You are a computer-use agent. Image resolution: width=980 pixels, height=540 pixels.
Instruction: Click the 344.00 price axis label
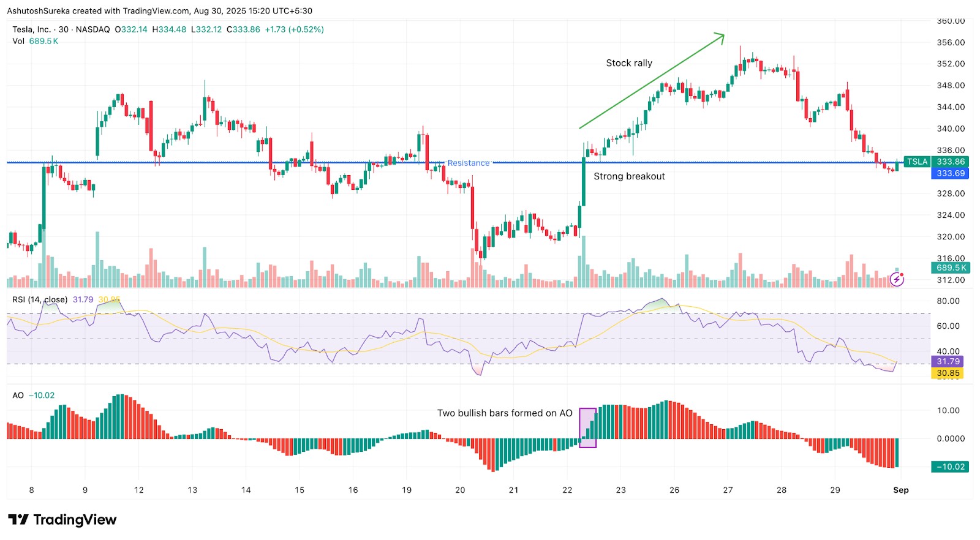[951, 107]
